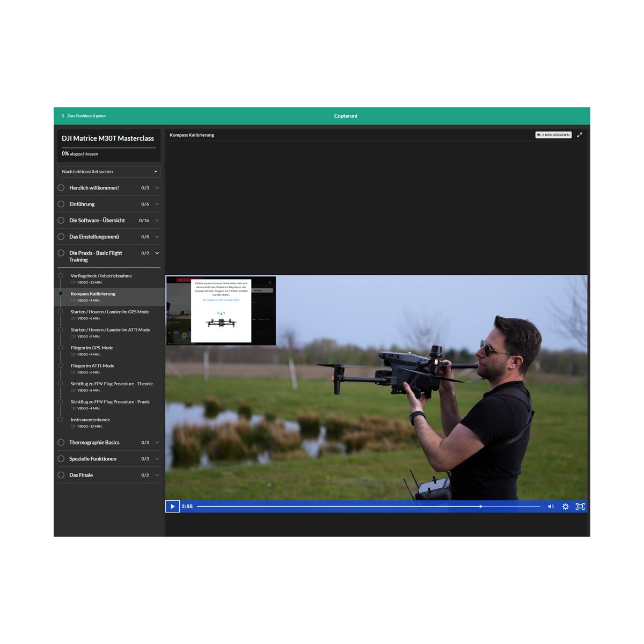The height and width of the screenshot is (644, 644).
Task: Expand the Das Finale section chevron
Action: click(x=157, y=475)
